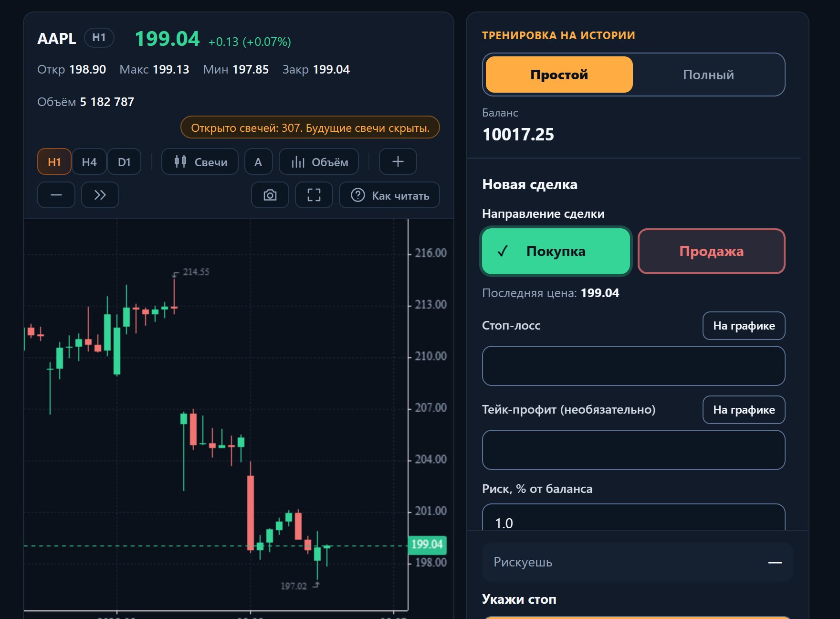840x619 pixels.
Task: Click the Рискуешь summary row
Action: click(x=638, y=562)
